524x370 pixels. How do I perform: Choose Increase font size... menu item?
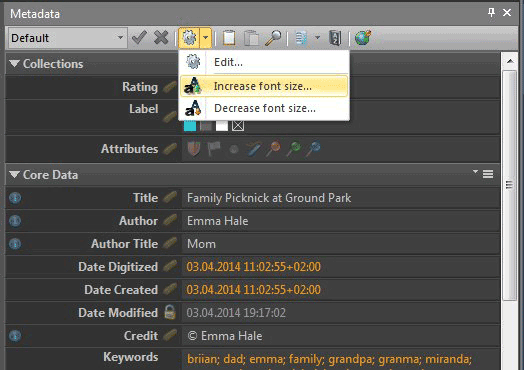coord(264,86)
